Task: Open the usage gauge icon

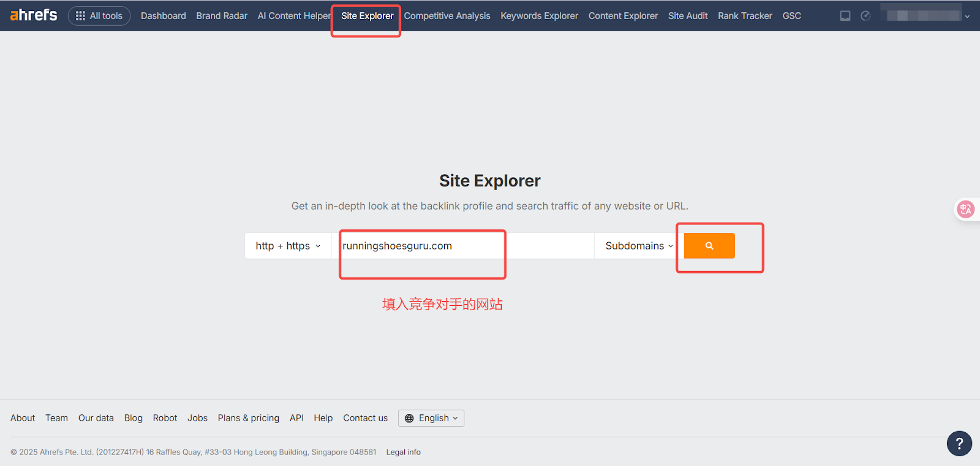Action: pos(865,16)
